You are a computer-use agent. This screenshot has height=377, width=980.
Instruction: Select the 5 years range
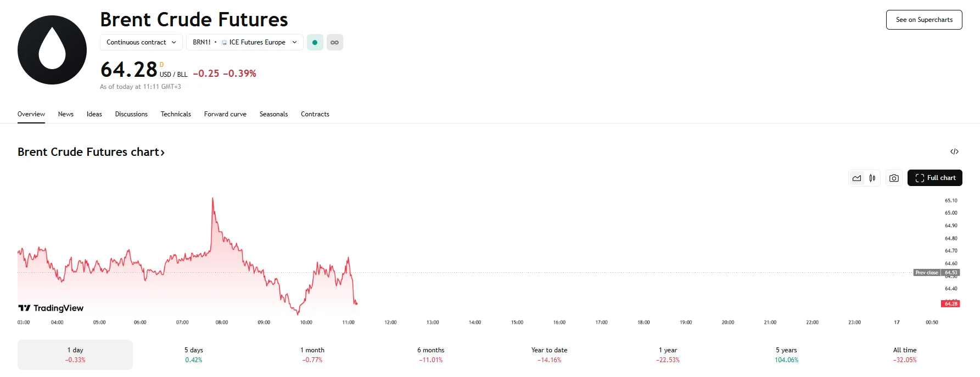(x=787, y=355)
